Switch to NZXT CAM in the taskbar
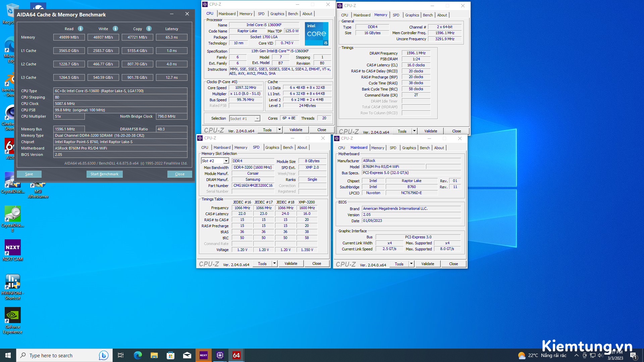This screenshot has width=644, height=362. [204, 355]
